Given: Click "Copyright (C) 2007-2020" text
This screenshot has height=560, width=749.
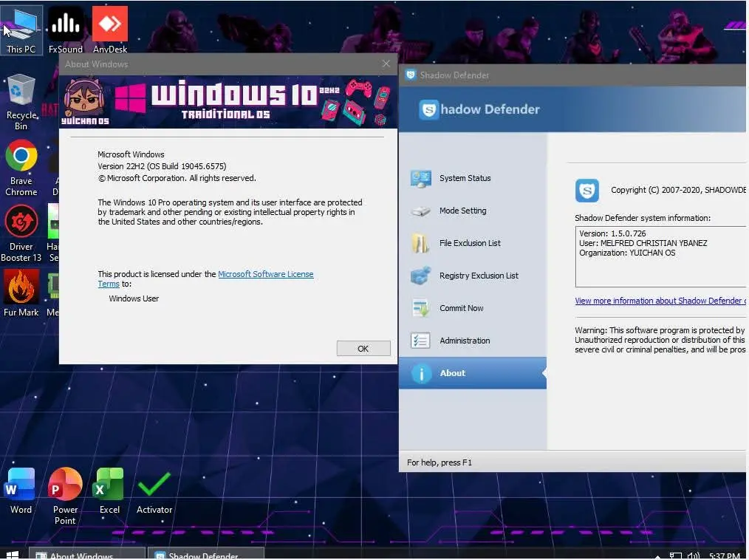Looking at the screenshot, I should point(657,190).
